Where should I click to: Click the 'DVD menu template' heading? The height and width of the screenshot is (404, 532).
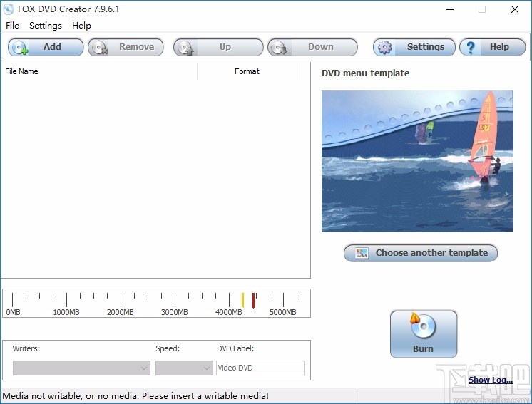(365, 73)
